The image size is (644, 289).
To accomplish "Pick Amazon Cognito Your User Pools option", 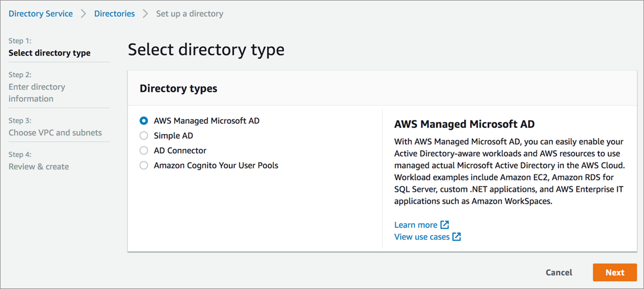I will click(x=144, y=165).
